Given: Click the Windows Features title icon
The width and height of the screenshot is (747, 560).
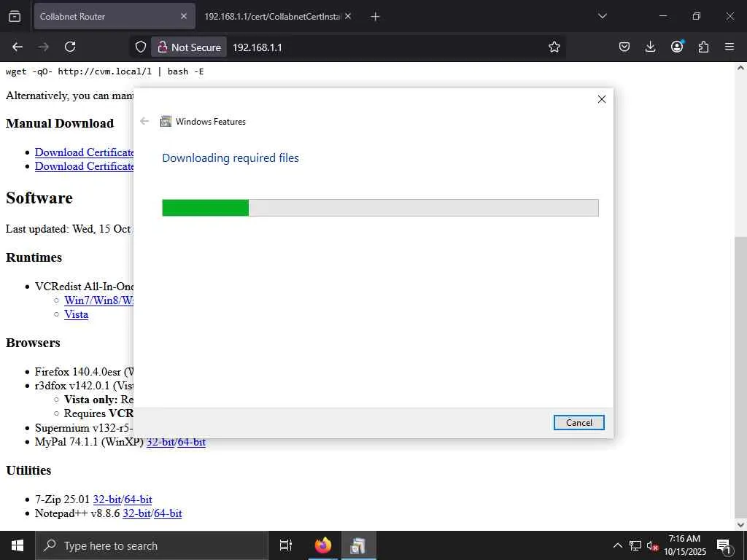Looking at the screenshot, I should (x=166, y=122).
